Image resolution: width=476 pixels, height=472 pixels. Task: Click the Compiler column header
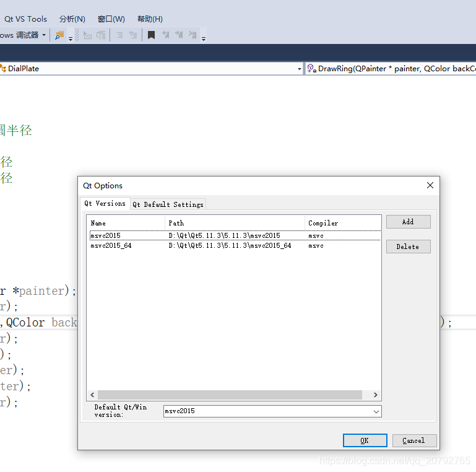(343, 223)
